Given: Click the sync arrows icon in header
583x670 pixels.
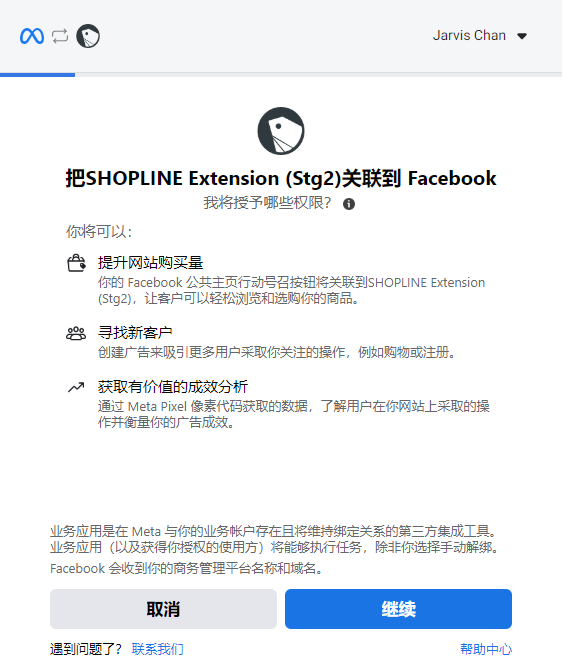Looking at the screenshot, I should tap(60, 36).
